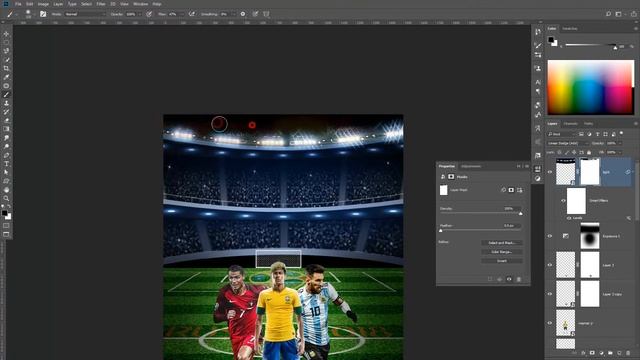Select the Horizontal Type tool
This screenshot has height=360, width=640.
[x=6, y=164]
